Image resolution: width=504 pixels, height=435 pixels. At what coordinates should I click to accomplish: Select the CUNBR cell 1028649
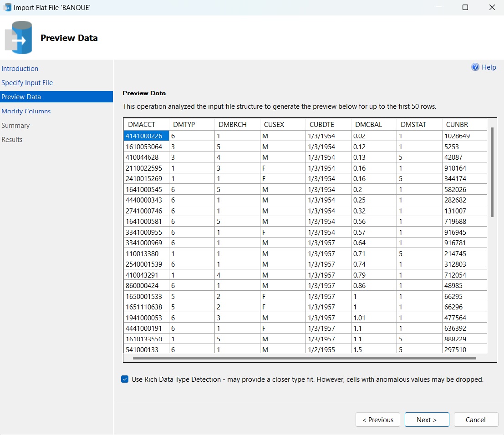click(457, 136)
